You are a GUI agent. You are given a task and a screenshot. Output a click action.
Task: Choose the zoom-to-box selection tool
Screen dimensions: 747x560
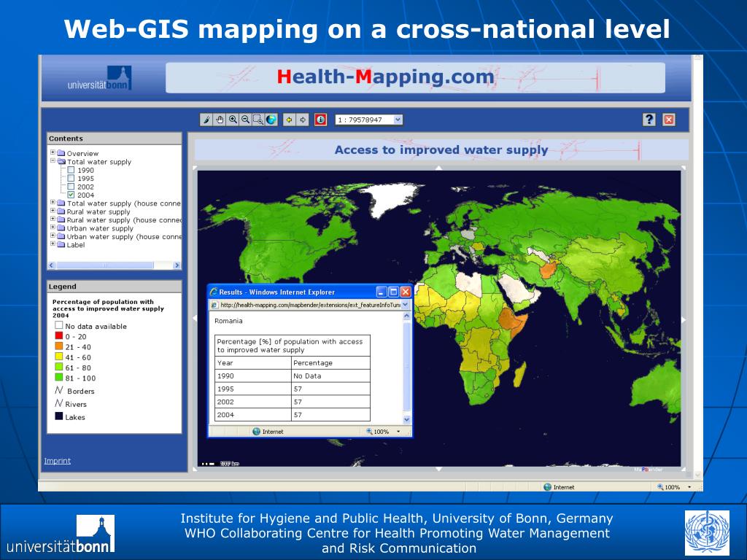(x=258, y=120)
